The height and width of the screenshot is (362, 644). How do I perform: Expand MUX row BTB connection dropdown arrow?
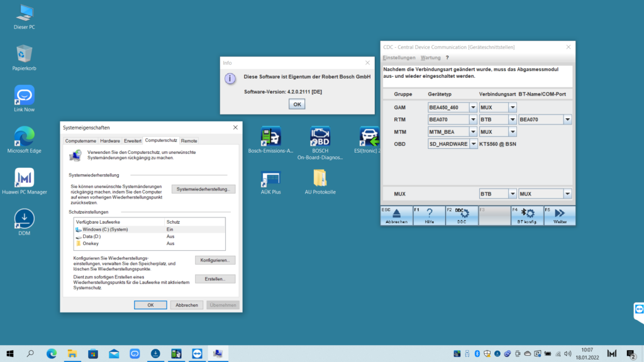[x=513, y=194]
